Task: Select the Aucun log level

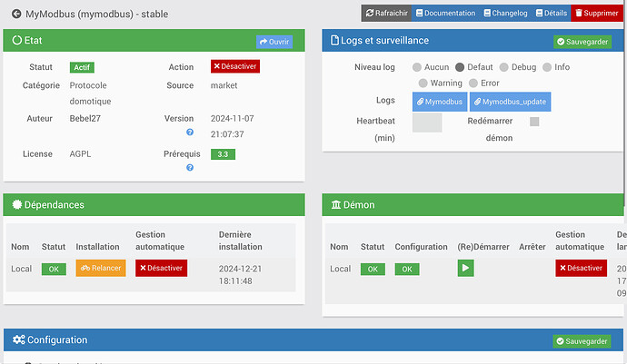Action: point(417,67)
